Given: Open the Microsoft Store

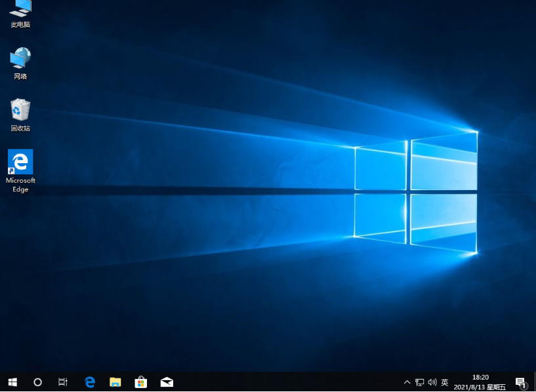Looking at the screenshot, I should point(141,382).
